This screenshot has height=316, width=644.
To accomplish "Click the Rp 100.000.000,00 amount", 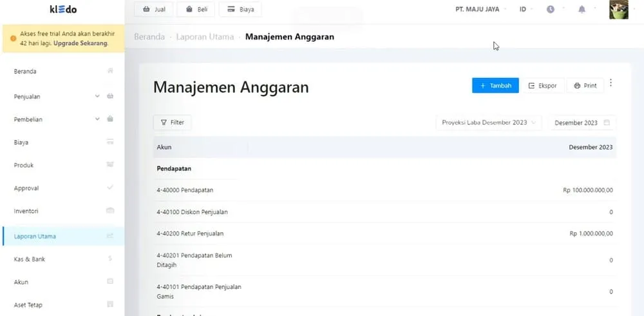I will [588, 190].
